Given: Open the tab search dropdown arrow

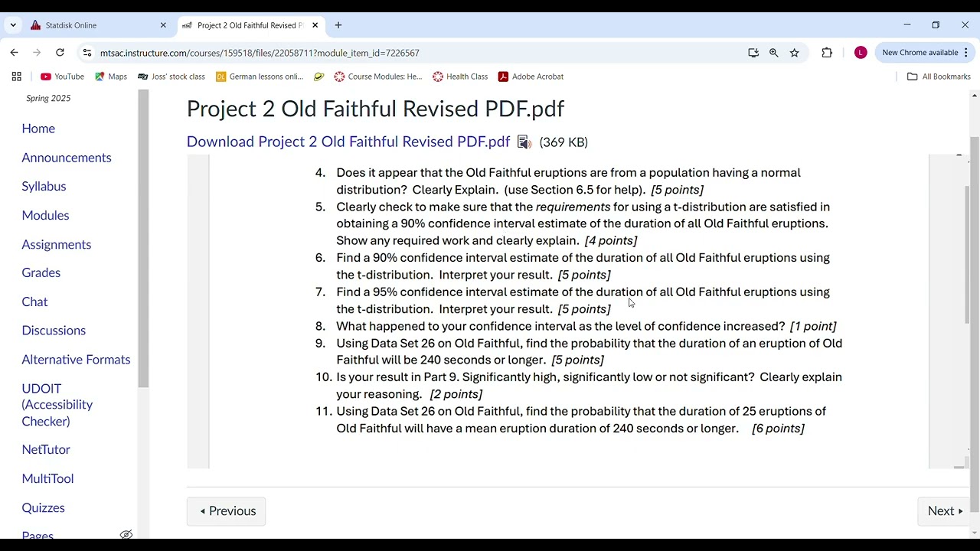Looking at the screenshot, I should tap(13, 25).
